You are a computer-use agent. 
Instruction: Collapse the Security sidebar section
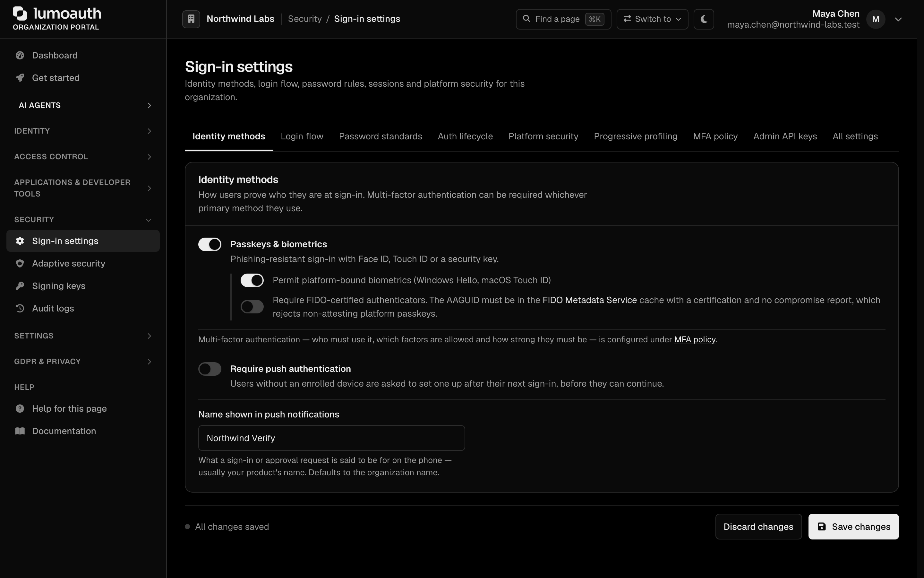tap(83, 220)
